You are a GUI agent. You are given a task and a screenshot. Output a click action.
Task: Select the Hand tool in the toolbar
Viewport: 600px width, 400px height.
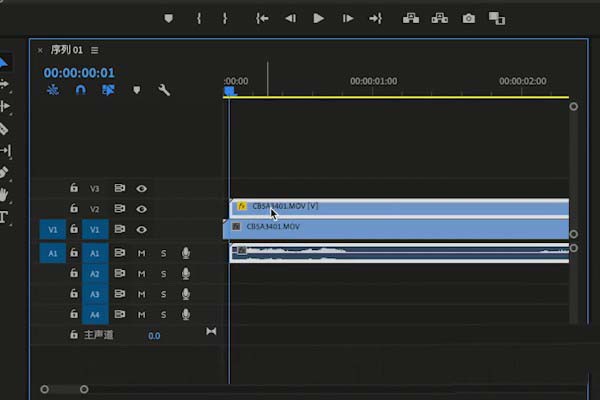[4, 194]
